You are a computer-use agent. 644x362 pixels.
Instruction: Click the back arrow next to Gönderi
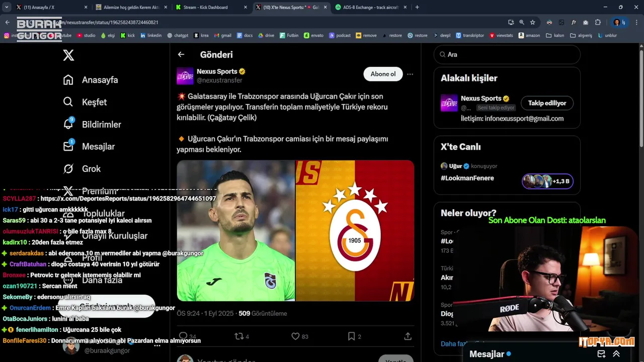point(181,54)
